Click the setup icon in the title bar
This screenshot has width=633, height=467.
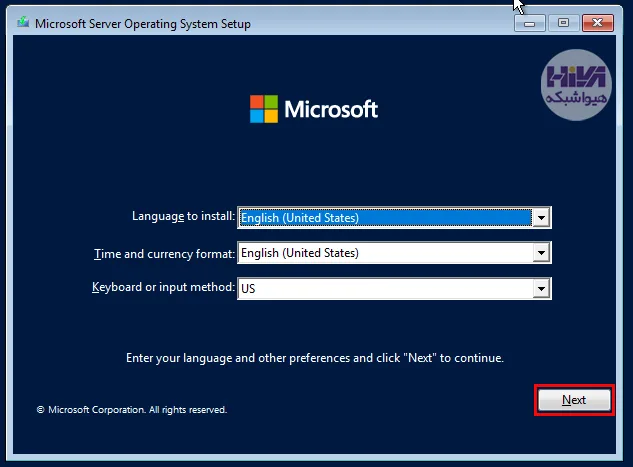click(23, 22)
